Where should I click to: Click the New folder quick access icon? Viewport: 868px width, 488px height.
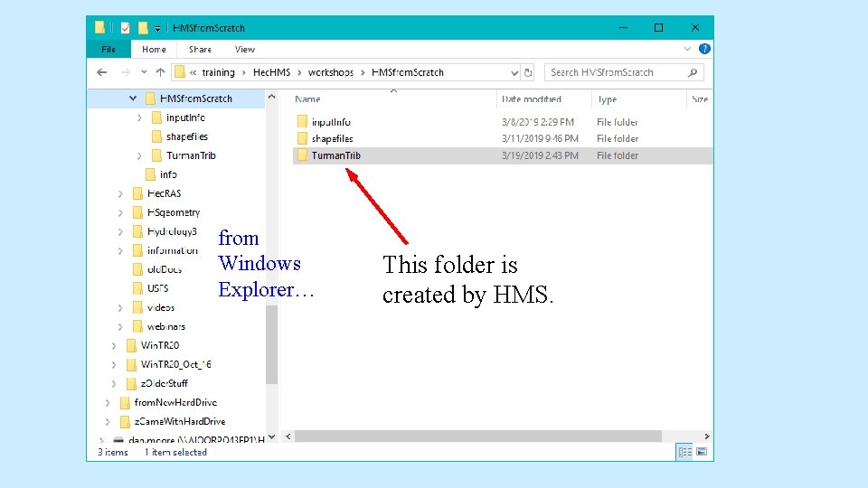coord(143,28)
